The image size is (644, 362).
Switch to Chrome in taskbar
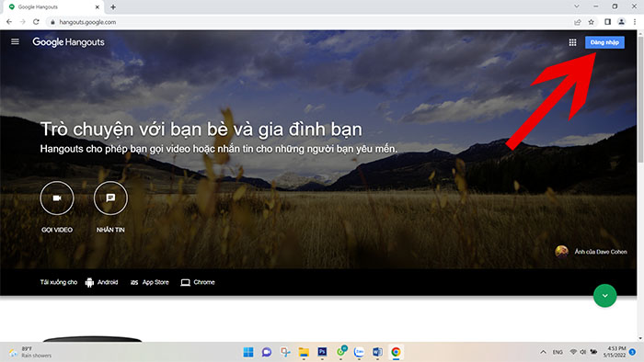tap(396, 352)
